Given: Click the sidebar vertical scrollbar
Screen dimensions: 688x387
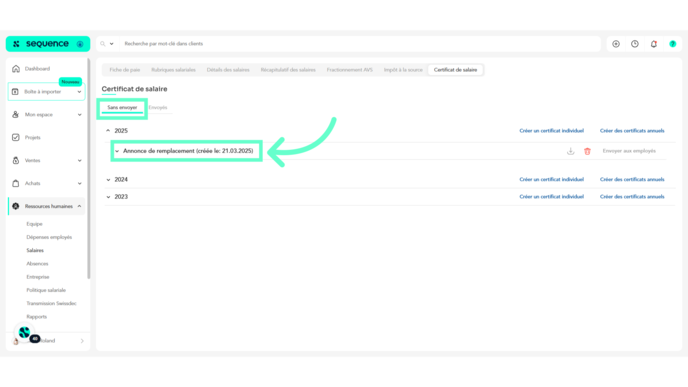Looking at the screenshot, I should click(89, 168).
